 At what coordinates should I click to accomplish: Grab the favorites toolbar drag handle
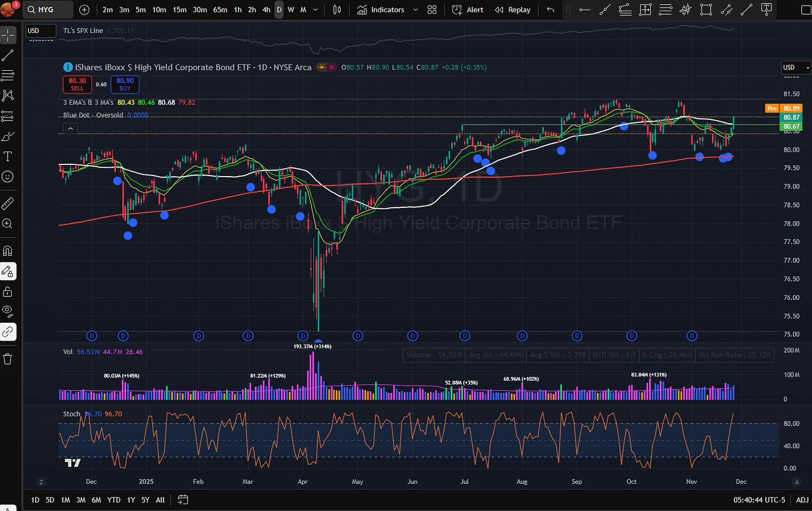[568, 9]
